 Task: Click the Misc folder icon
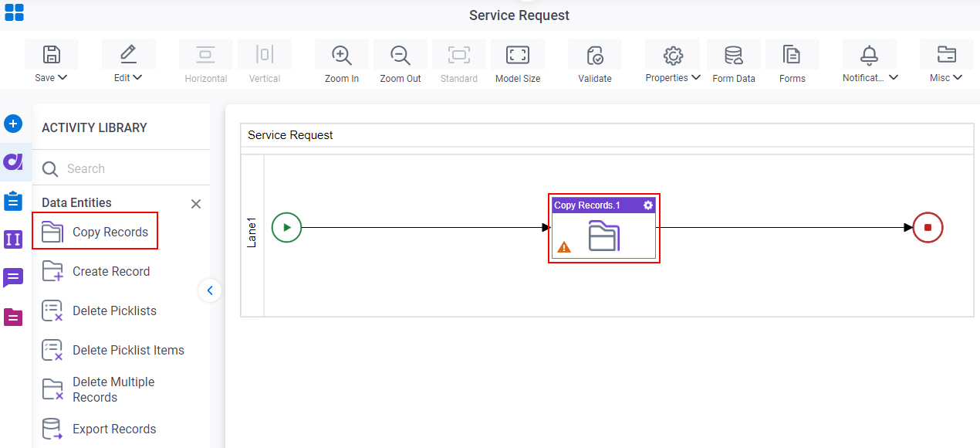[947, 54]
